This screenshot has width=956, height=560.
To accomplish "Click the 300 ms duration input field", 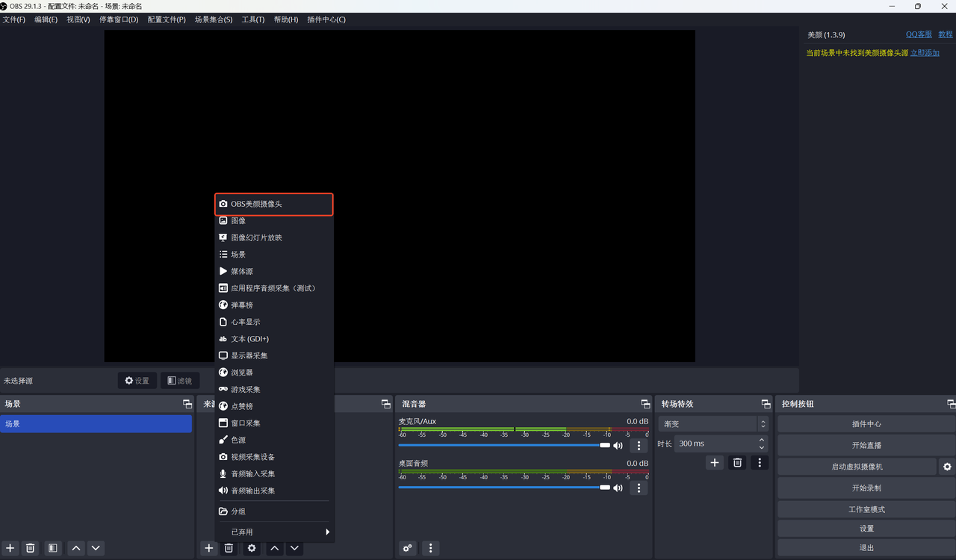I will 717,443.
